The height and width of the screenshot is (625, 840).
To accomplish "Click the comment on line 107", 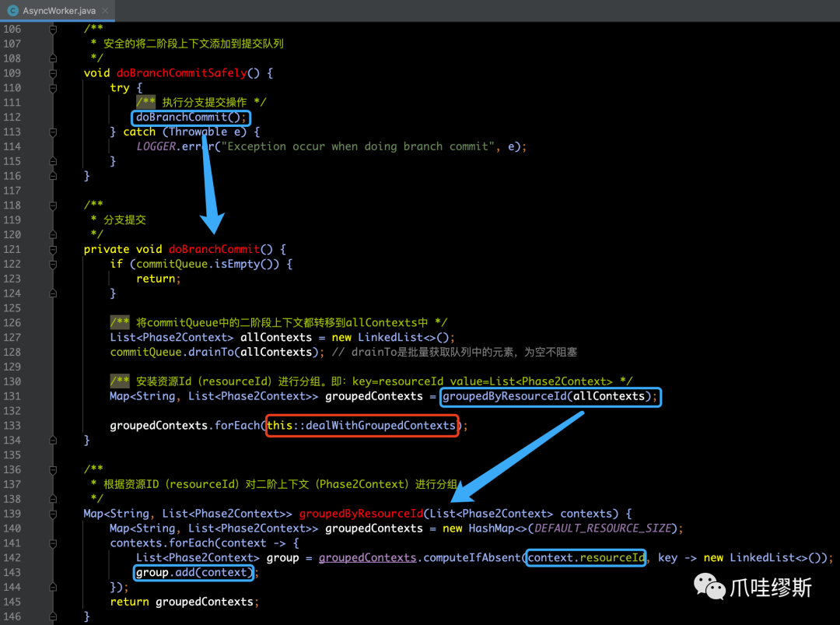I will 194,44.
